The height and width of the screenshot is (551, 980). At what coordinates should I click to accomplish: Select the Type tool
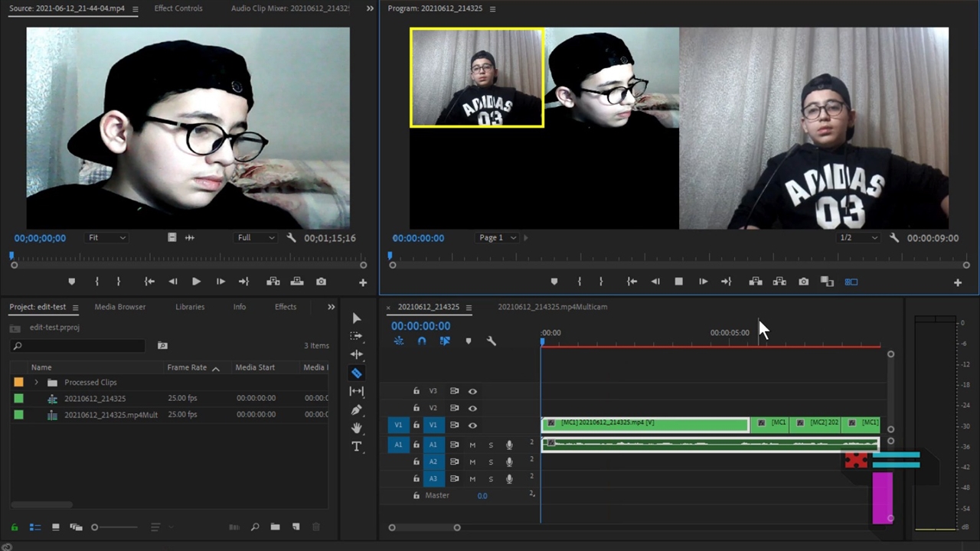coord(357,446)
